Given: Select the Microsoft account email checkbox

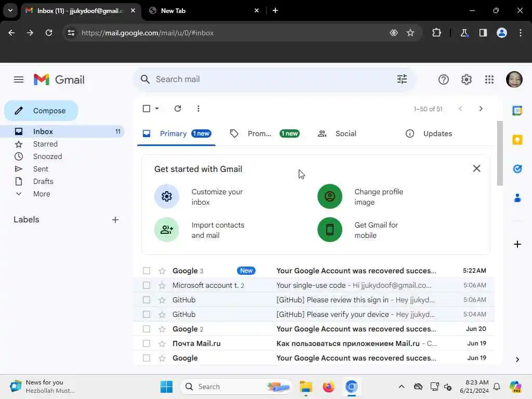Looking at the screenshot, I should click(147, 285).
